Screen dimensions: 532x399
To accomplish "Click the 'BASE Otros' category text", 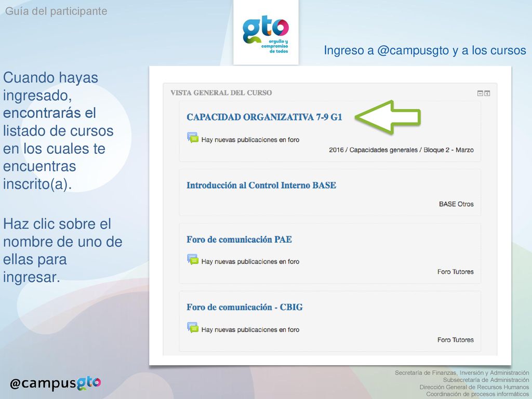I will click(x=456, y=204).
